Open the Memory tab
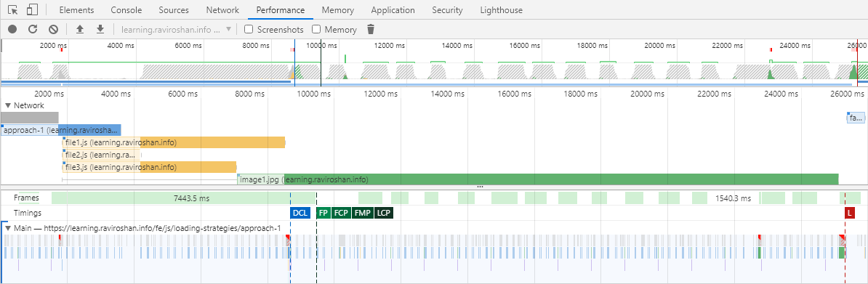This screenshot has height=284, width=868. coord(338,10)
